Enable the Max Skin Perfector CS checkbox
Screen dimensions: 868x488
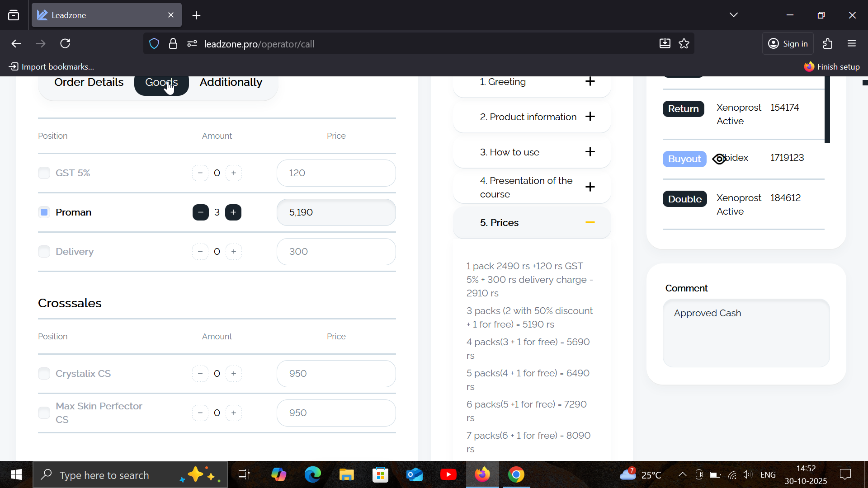[44, 413]
